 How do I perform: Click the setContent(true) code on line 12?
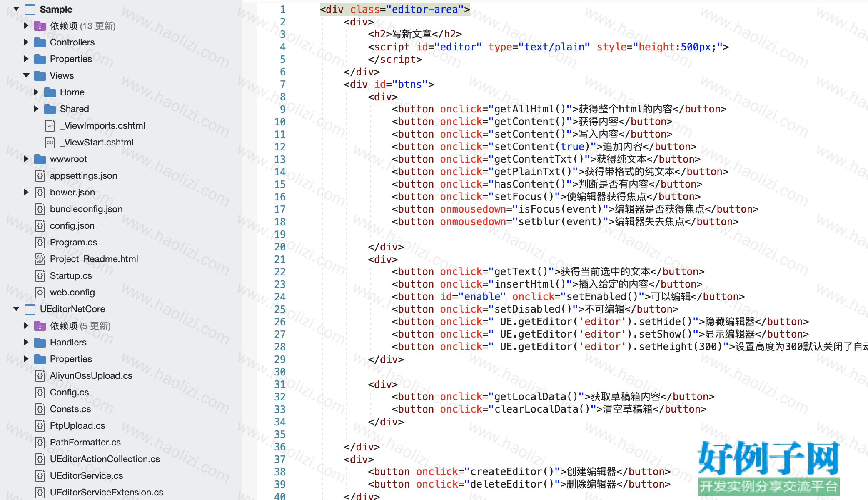[x=542, y=147]
